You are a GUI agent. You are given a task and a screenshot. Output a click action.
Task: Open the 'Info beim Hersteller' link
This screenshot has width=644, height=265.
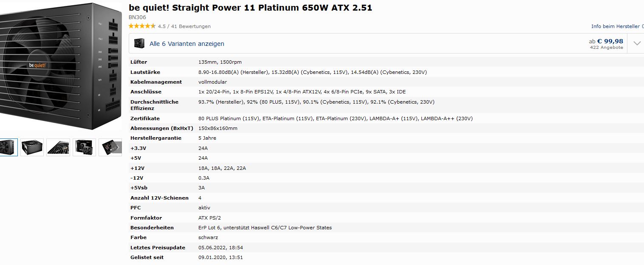tap(617, 26)
